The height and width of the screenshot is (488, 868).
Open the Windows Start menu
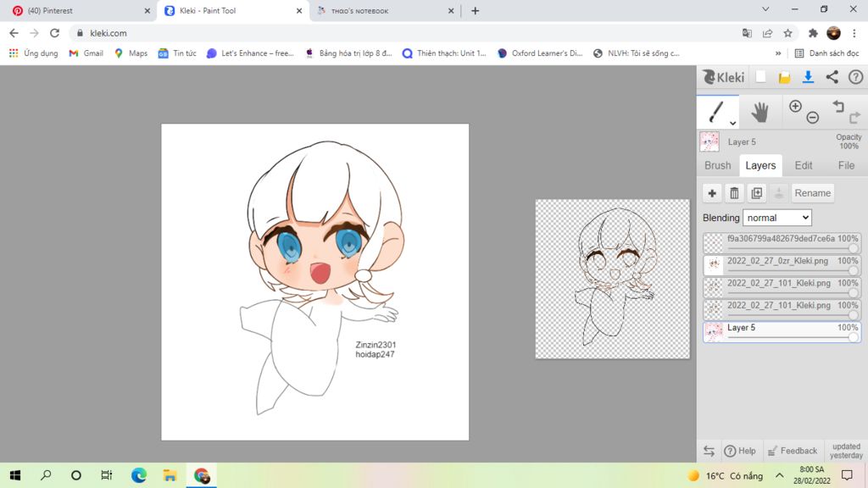[x=15, y=475]
